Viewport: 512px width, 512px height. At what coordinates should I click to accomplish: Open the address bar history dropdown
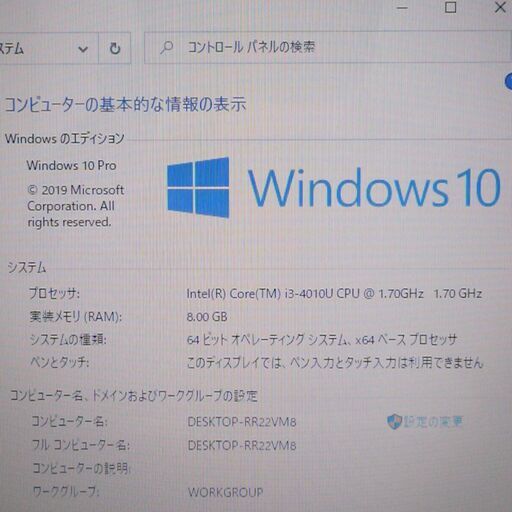tap(83, 49)
